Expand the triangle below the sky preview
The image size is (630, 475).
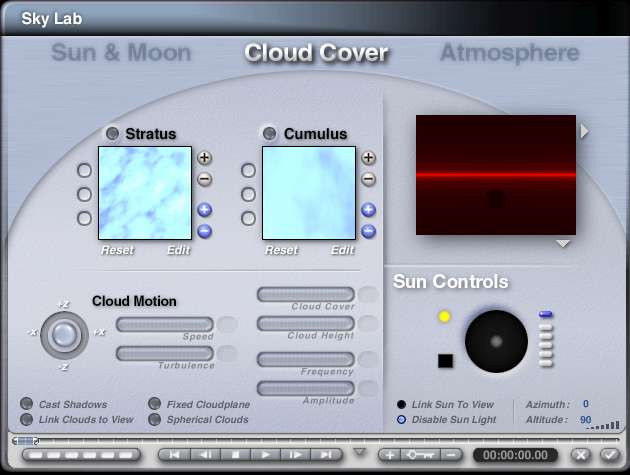click(x=563, y=244)
